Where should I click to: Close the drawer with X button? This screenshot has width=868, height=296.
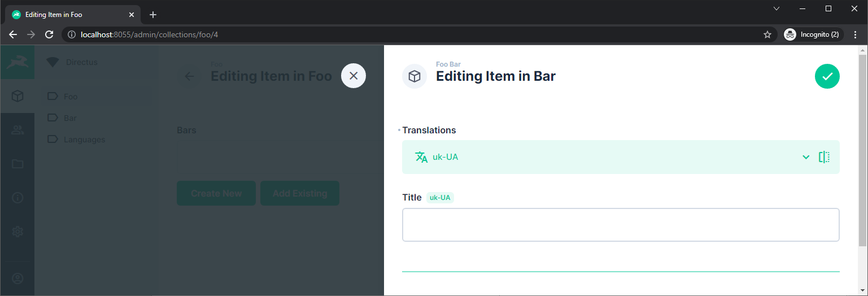[x=354, y=76]
